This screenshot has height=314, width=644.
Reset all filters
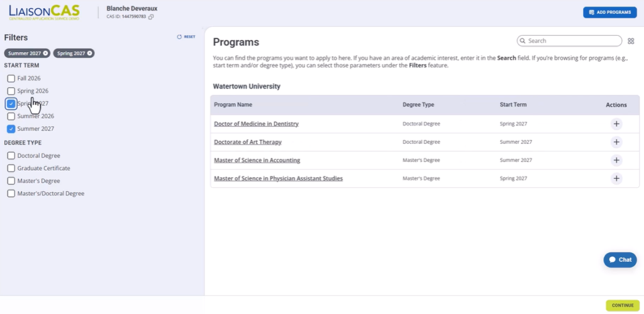pos(186,37)
